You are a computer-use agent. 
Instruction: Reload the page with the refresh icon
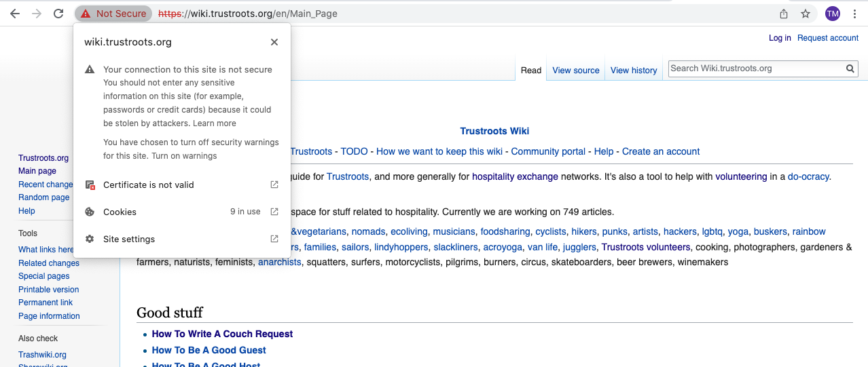coord(59,14)
